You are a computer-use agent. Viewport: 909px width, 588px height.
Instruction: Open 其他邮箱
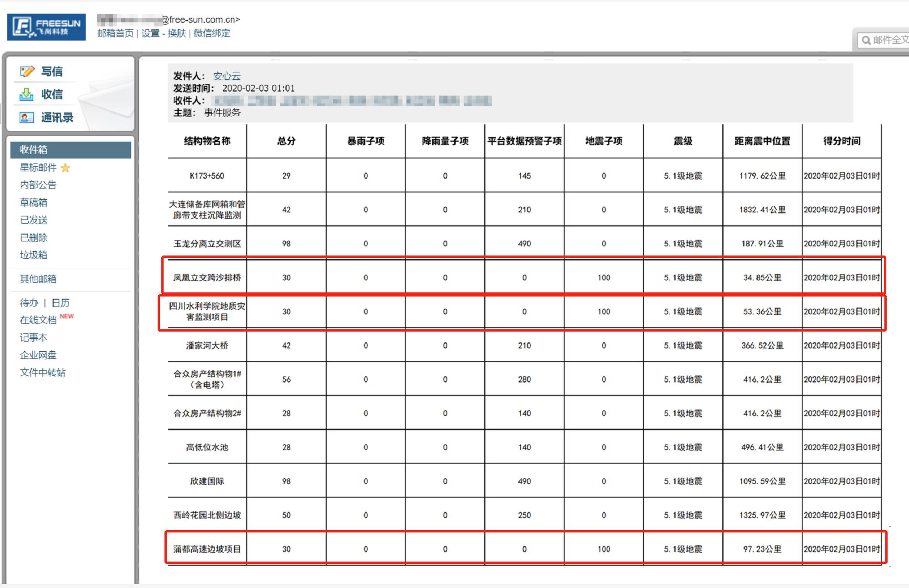tap(38, 279)
